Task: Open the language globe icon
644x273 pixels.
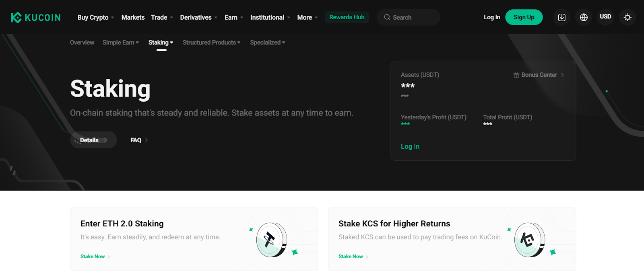Action: [x=583, y=17]
